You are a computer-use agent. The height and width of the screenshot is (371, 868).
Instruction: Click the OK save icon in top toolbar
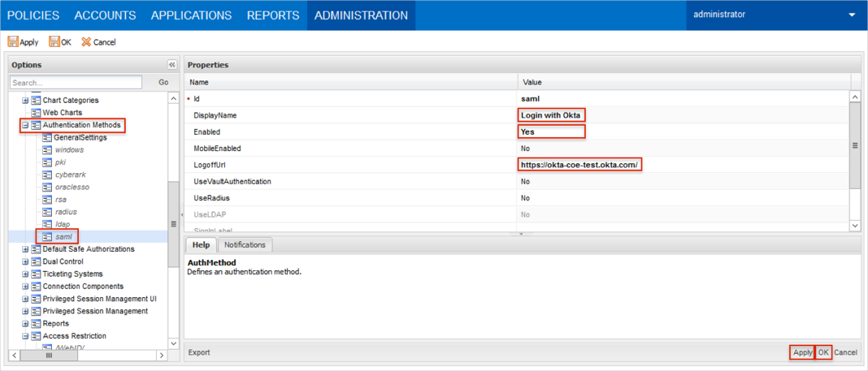pyautogui.click(x=54, y=42)
